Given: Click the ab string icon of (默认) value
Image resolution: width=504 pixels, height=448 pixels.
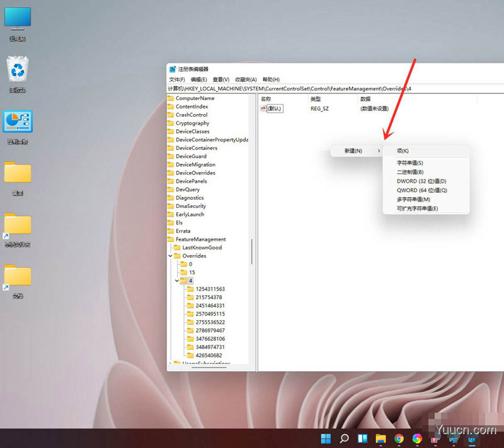Looking at the screenshot, I should click(x=263, y=108).
